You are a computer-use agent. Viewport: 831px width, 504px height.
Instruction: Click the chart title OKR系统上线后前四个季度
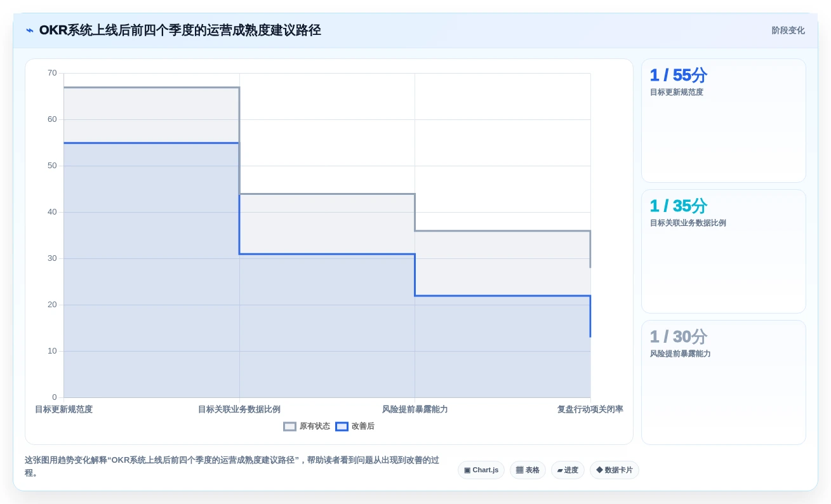pos(180,30)
